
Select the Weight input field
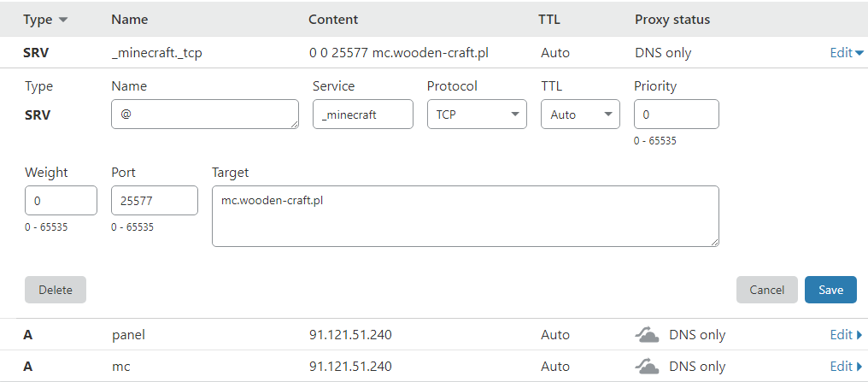point(61,202)
